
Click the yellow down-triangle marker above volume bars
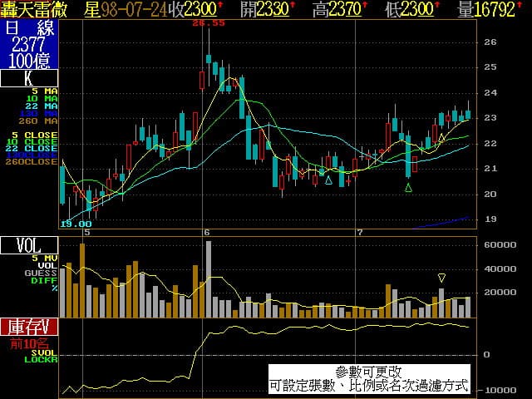click(441, 278)
